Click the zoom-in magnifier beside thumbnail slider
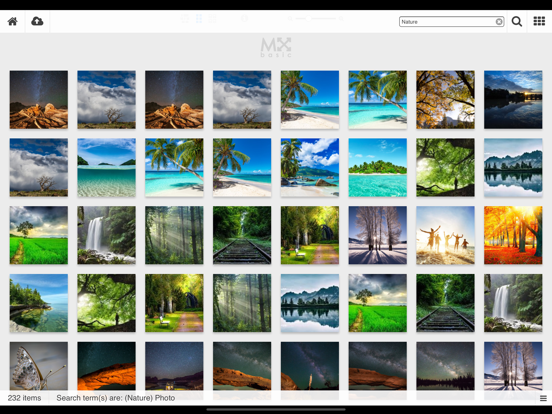 [341, 19]
